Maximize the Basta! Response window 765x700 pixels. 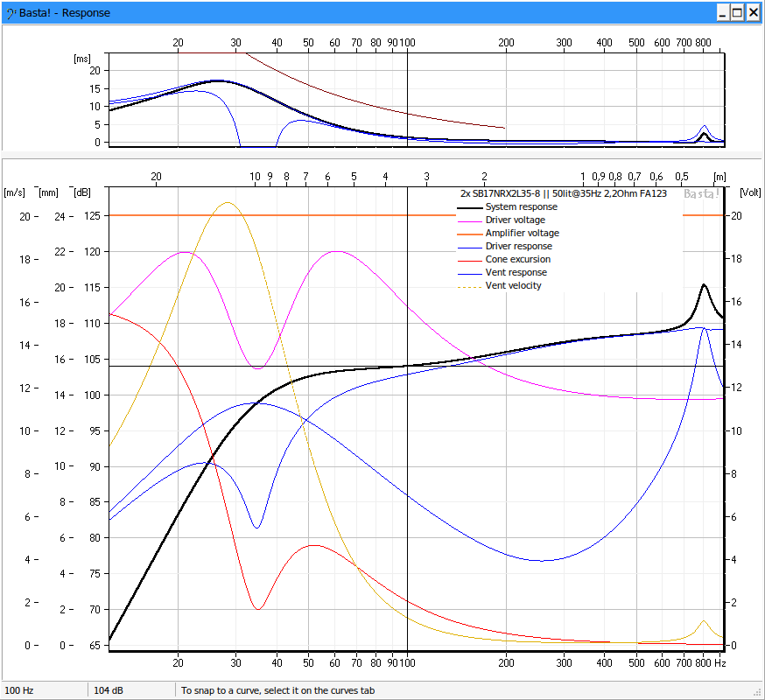click(738, 12)
